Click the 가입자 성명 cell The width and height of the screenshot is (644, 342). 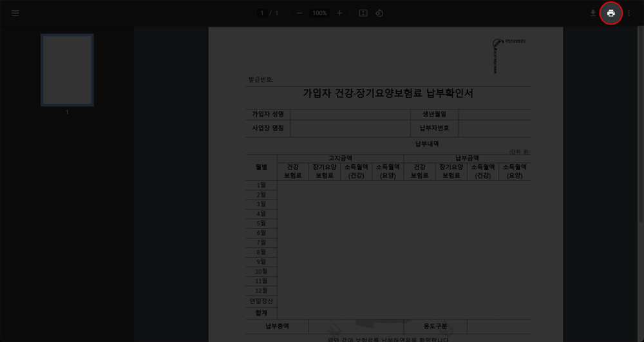268,115
